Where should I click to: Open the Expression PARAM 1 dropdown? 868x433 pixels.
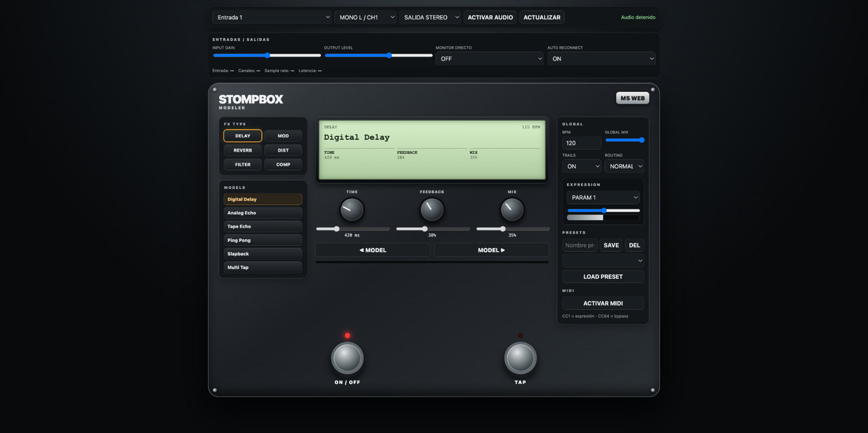[x=603, y=198]
